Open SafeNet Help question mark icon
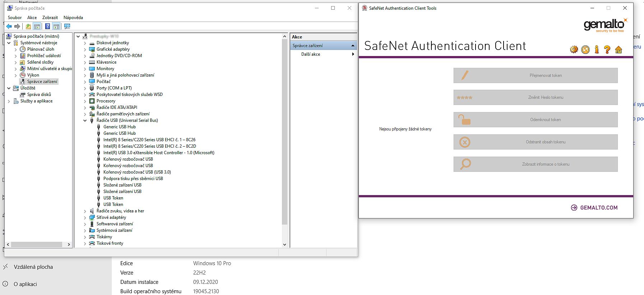Viewport: 644px width, 295px height. click(607, 50)
